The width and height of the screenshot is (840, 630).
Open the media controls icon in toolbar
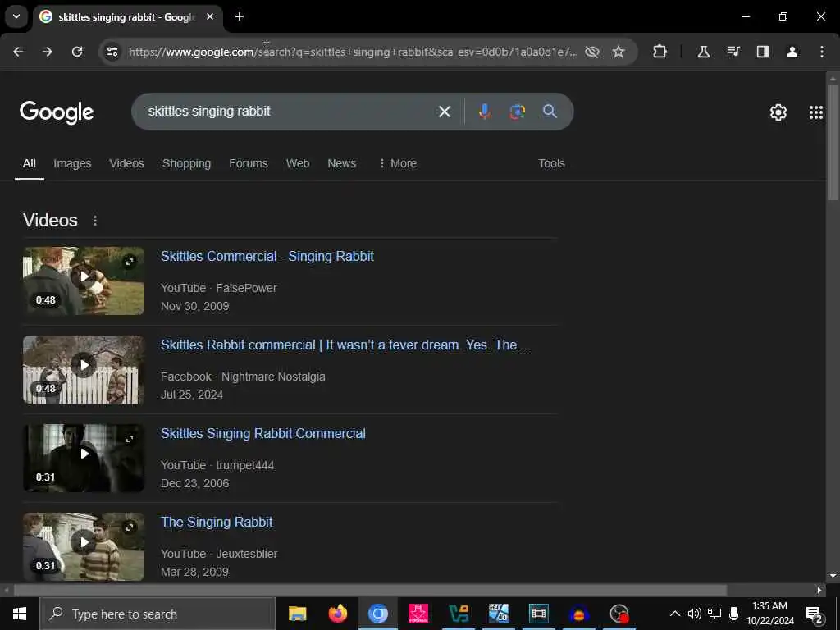click(x=733, y=52)
